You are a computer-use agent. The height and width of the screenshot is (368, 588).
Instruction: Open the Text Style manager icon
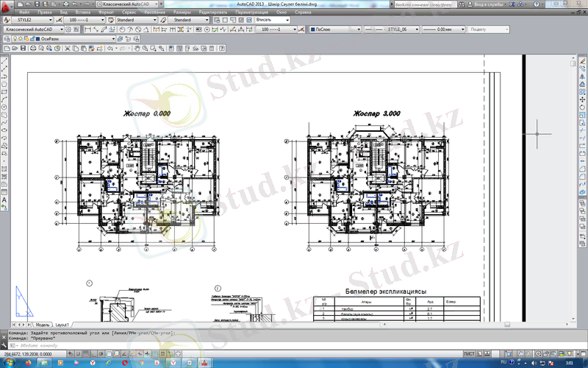(7, 20)
